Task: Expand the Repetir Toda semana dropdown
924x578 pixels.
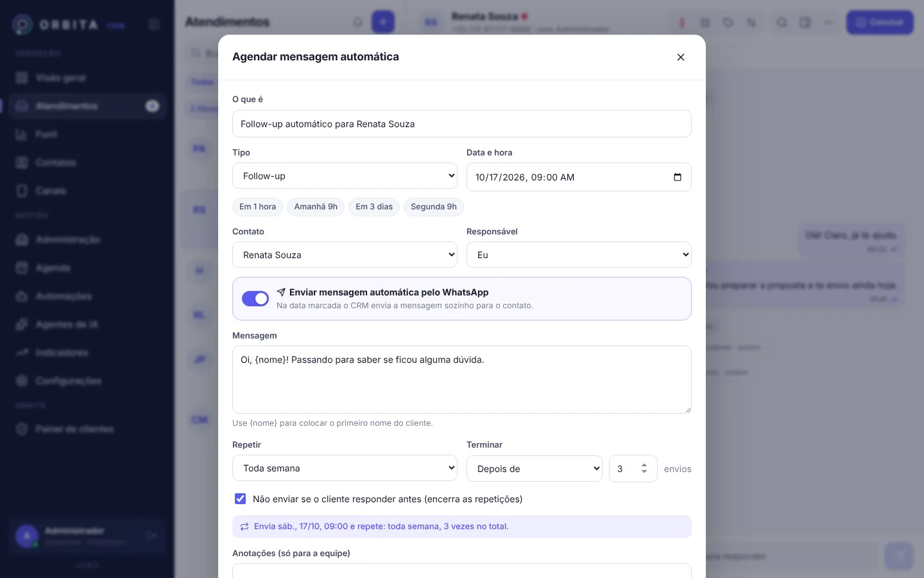Action: point(345,468)
